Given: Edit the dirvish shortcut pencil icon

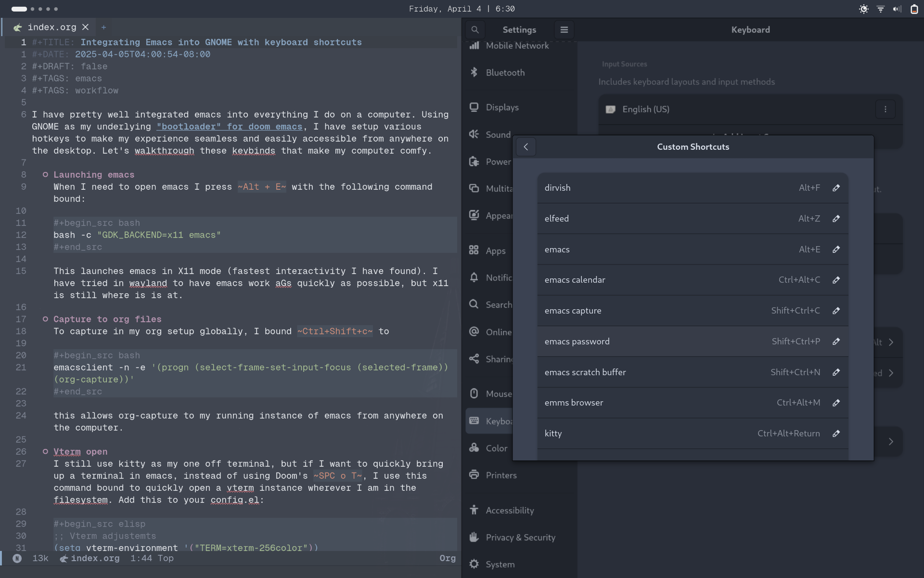Looking at the screenshot, I should [x=836, y=188].
